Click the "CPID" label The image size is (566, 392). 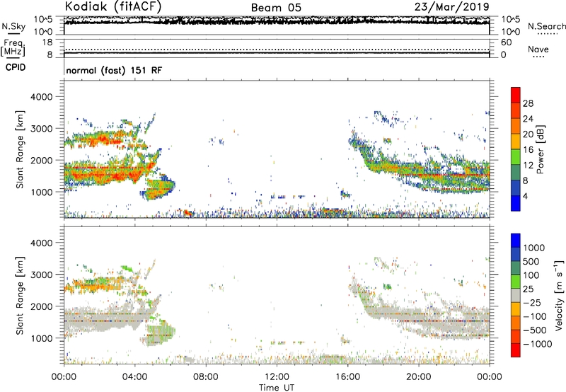tap(16, 67)
